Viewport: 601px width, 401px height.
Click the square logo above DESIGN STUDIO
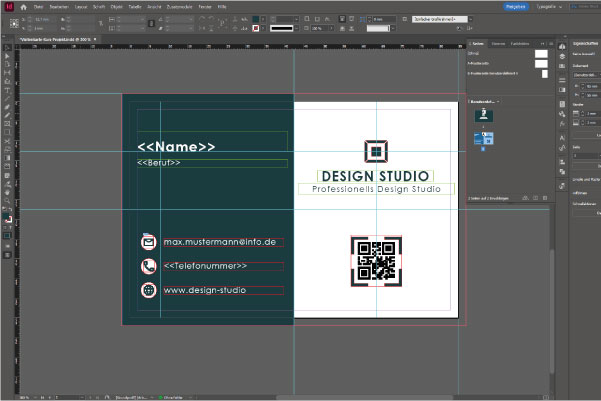[376, 151]
